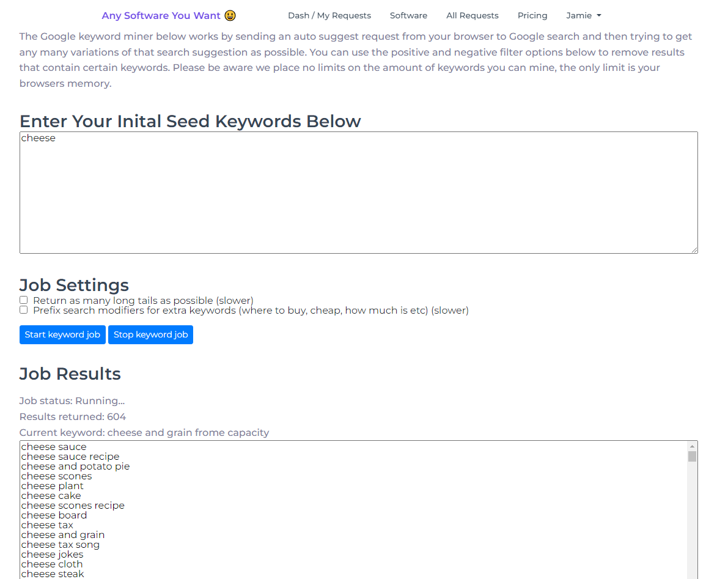Navigate to the Pricing page
Viewport: 728px width, 579px height.
[532, 15]
